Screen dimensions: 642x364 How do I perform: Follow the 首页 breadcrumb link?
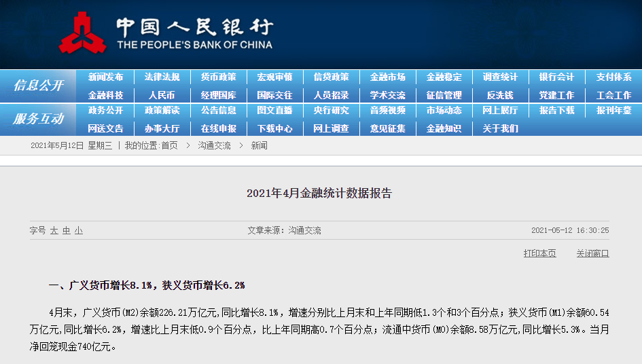click(x=170, y=146)
